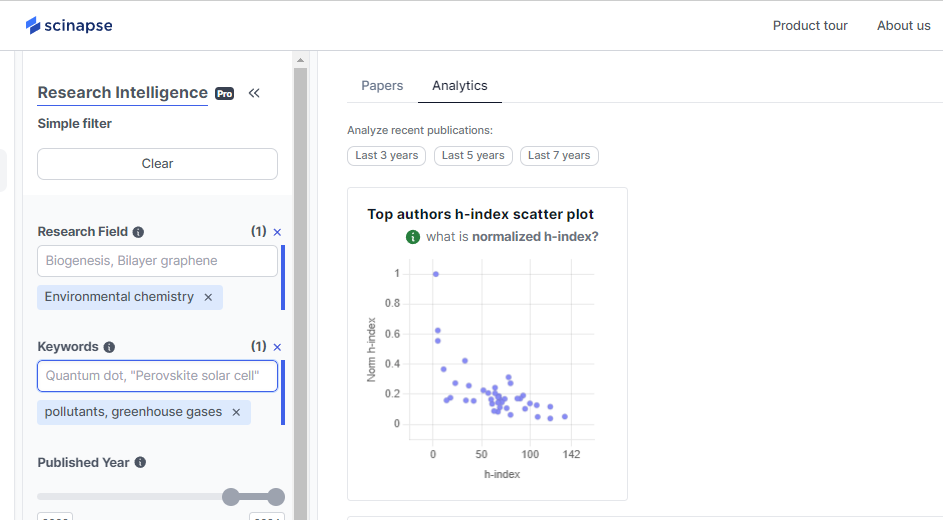Screen dimensions: 943x520
Task: Open Published Year info tooltip
Action: pyautogui.click(x=140, y=462)
